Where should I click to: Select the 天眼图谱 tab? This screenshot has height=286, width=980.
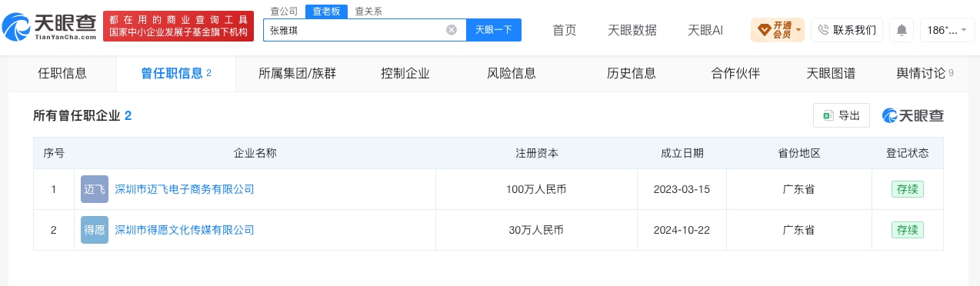click(831, 74)
